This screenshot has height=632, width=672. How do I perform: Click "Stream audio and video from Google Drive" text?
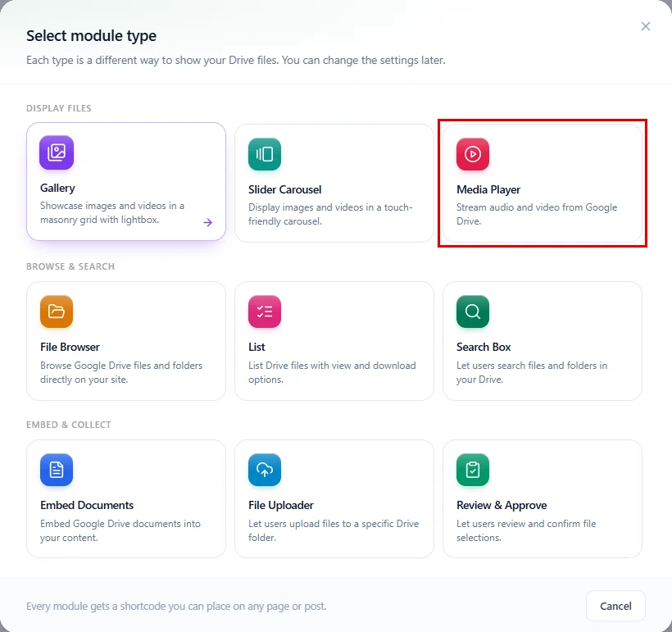coord(537,215)
